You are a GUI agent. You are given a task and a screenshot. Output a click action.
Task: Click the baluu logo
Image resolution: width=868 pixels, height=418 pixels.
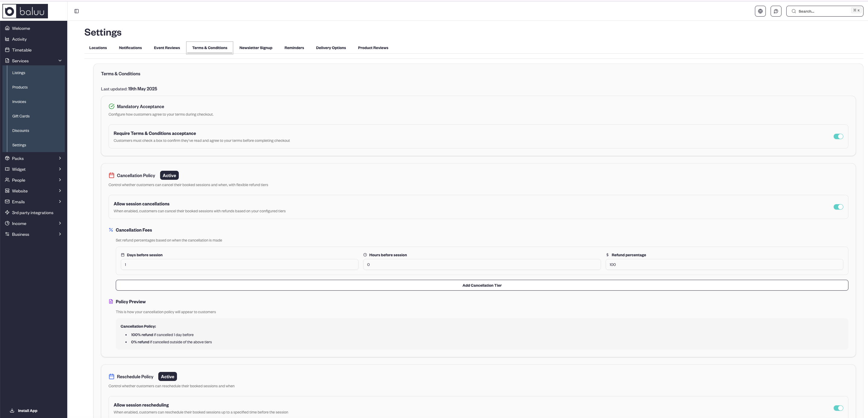point(25,11)
